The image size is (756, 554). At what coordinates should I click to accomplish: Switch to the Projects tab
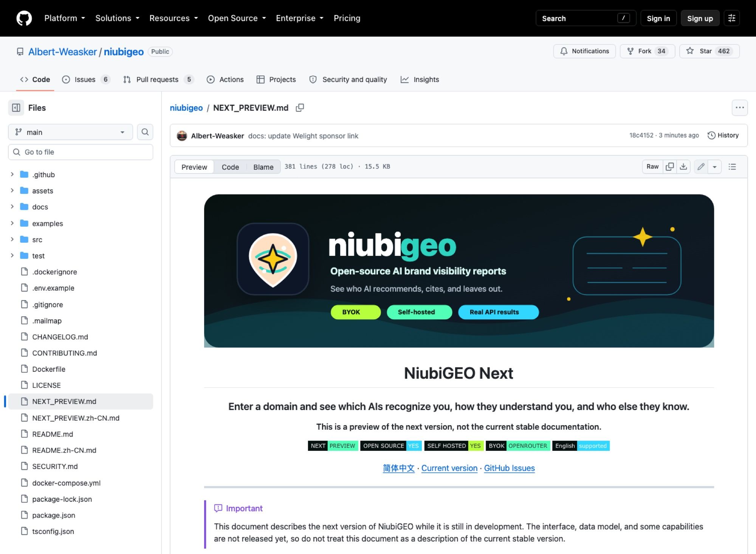tap(276, 79)
